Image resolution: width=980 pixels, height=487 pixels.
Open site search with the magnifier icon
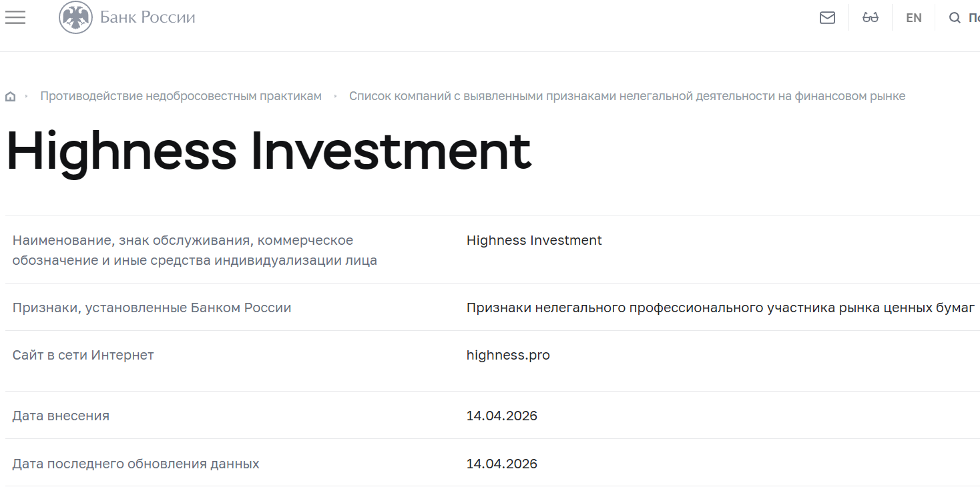955,17
